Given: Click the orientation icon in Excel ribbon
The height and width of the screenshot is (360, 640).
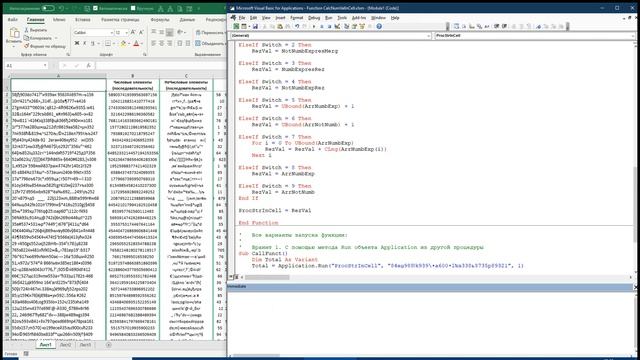Looking at the screenshot, I should coord(180,32).
